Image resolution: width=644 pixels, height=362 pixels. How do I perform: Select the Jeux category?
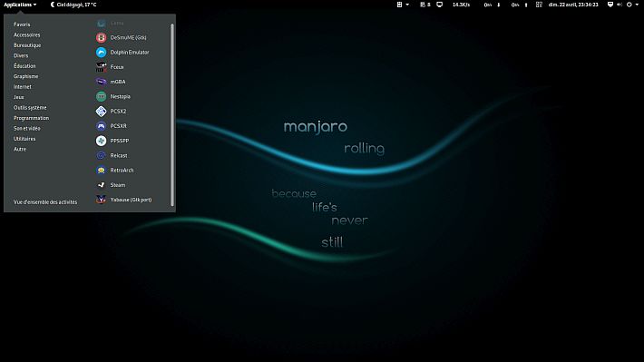(19, 97)
